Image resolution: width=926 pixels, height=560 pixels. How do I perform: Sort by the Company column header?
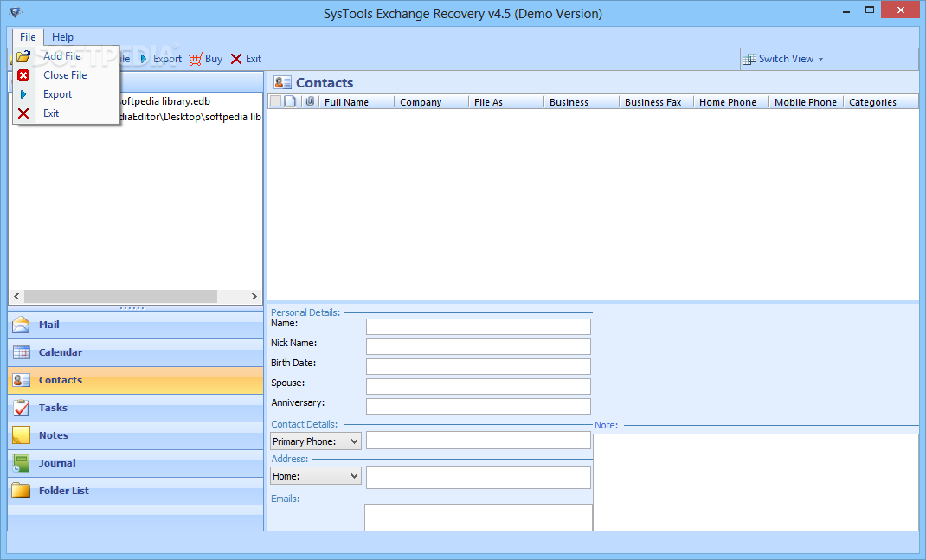pos(431,101)
